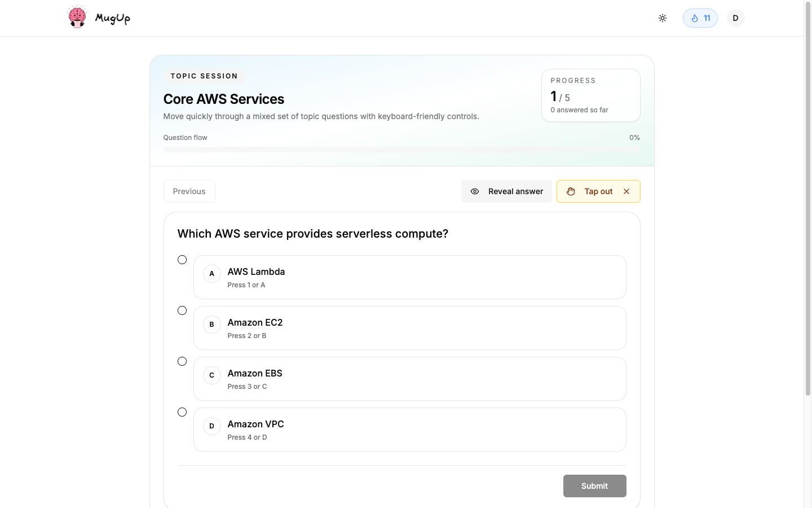
Task: Select the radio button for Amazon EC2
Action: (182, 310)
